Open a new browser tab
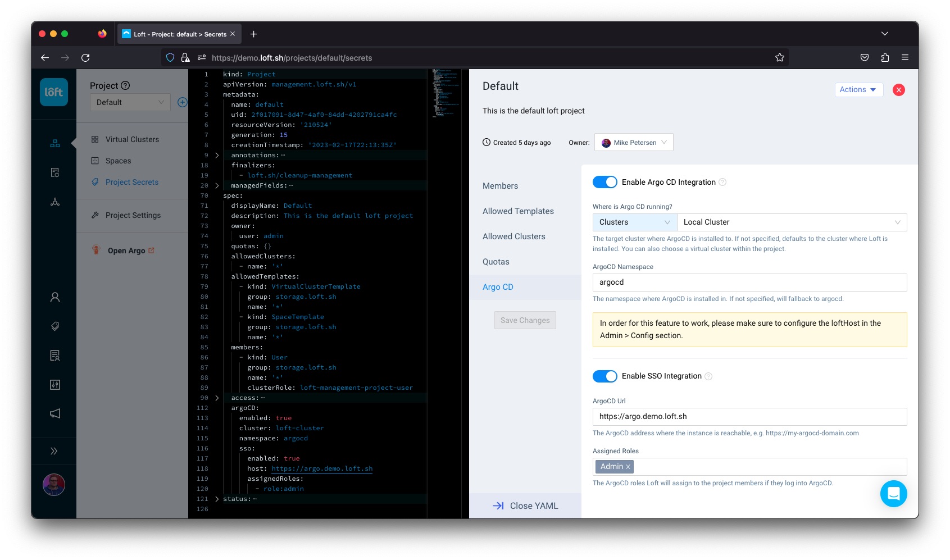950x560 pixels. tap(254, 34)
